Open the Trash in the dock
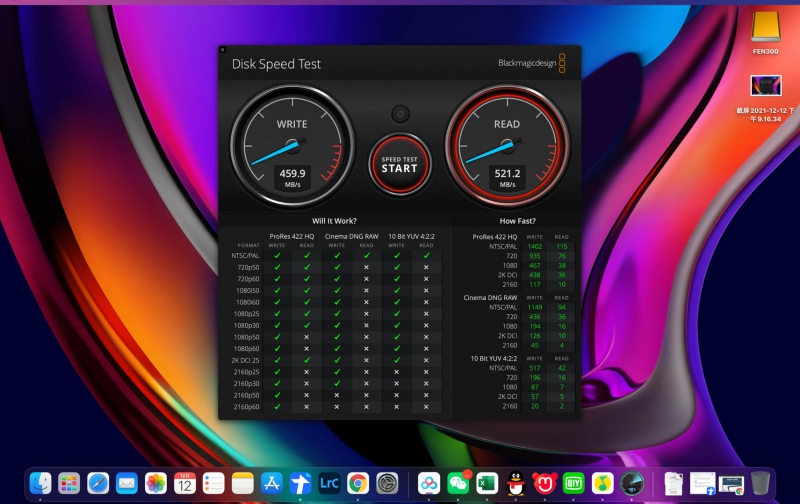The image size is (800, 504). (x=760, y=483)
